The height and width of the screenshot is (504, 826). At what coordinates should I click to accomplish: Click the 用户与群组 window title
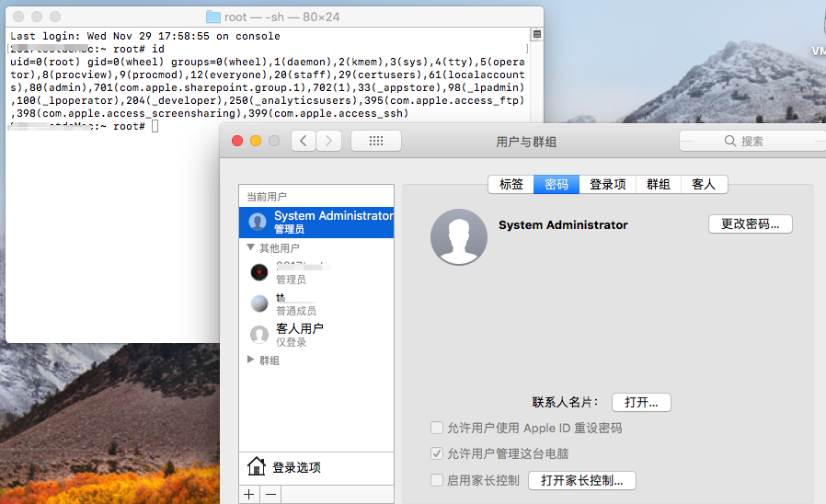coord(526,142)
